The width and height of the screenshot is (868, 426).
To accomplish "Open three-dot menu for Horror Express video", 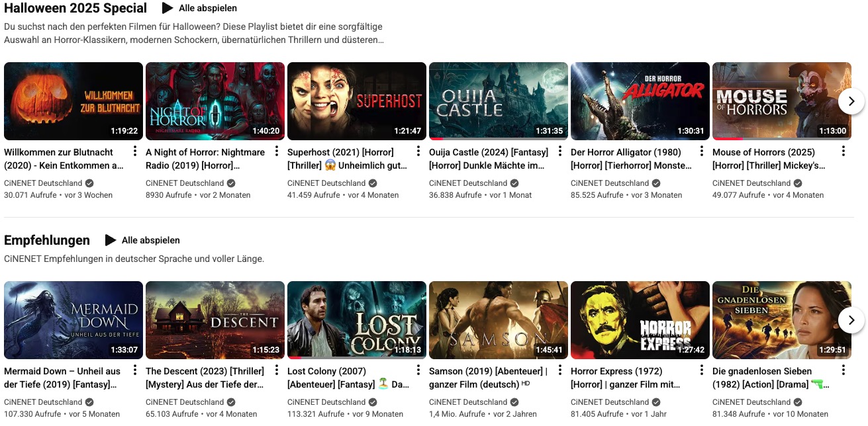I will click(x=702, y=370).
